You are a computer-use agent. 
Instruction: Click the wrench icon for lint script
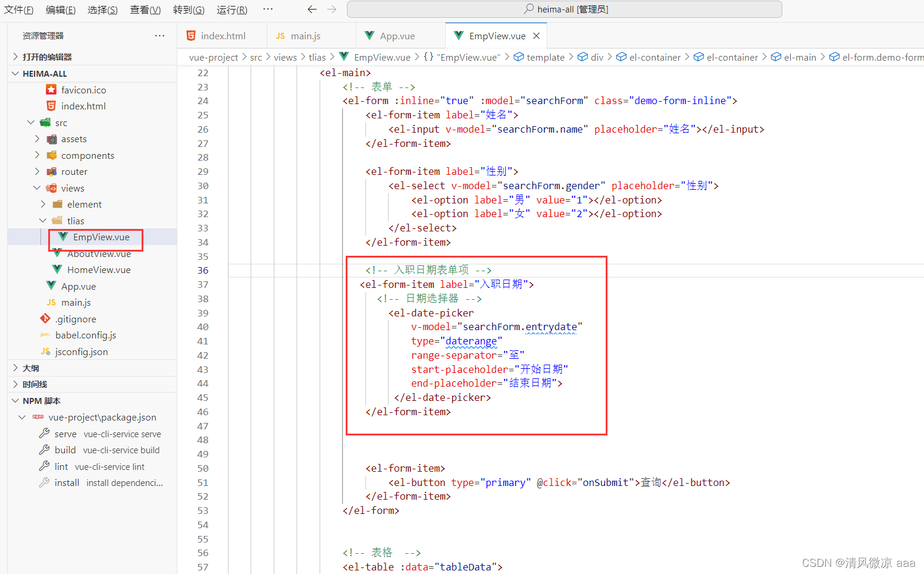tap(44, 466)
